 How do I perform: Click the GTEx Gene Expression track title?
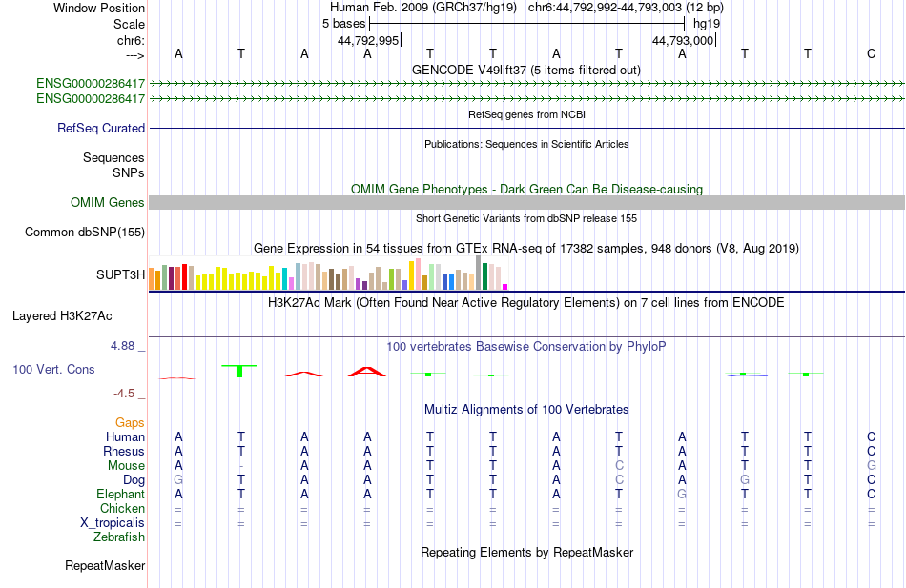click(x=526, y=249)
